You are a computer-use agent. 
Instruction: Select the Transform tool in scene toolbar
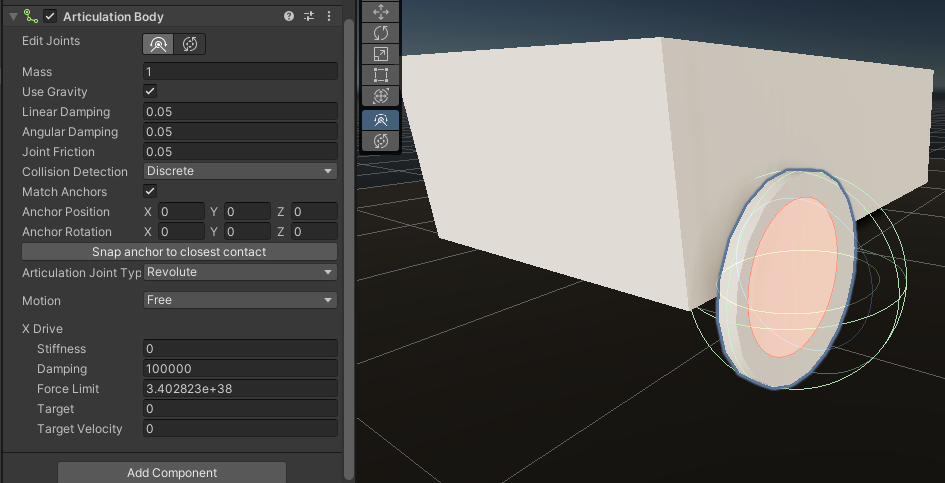pyautogui.click(x=380, y=96)
